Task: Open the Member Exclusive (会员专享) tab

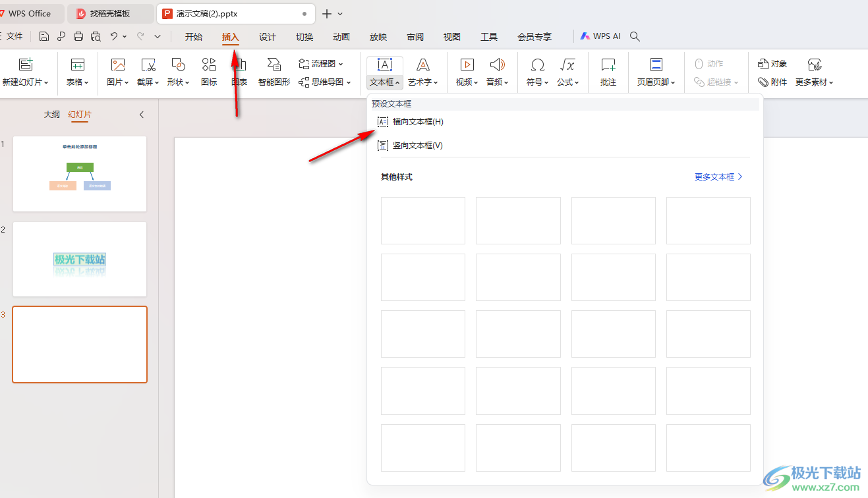Action: pyautogui.click(x=535, y=37)
